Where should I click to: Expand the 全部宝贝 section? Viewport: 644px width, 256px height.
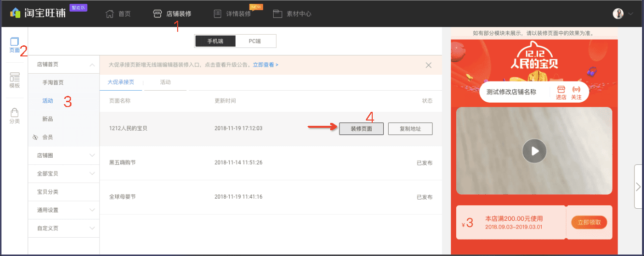coord(64,174)
